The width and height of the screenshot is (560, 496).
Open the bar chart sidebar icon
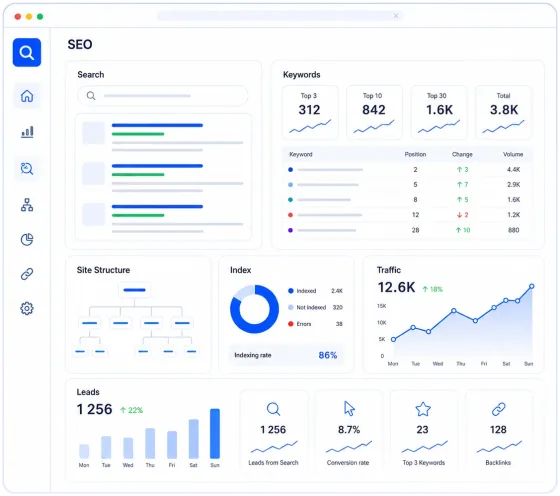coord(27,132)
